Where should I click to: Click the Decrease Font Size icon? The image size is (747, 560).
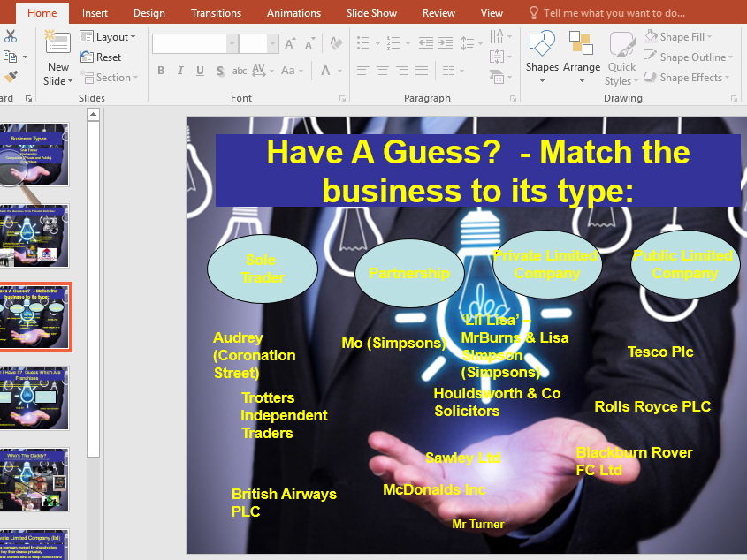310,44
